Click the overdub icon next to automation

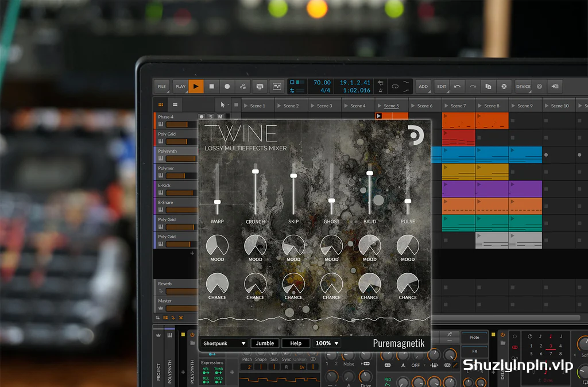coord(260,86)
